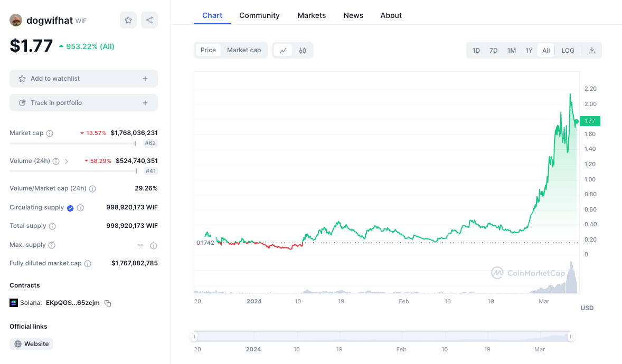Click plus icon on Add to watchlist
Image resolution: width=622 pixels, height=364 pixels.
point(145,79)
